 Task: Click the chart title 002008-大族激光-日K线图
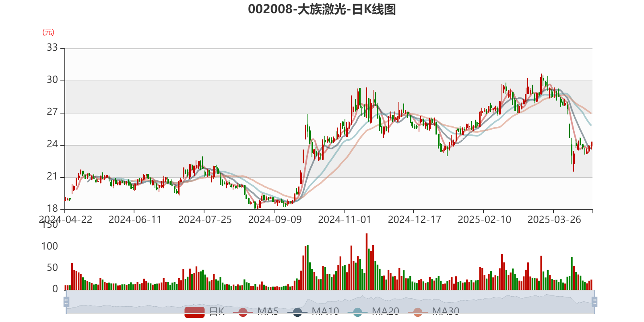322,9
